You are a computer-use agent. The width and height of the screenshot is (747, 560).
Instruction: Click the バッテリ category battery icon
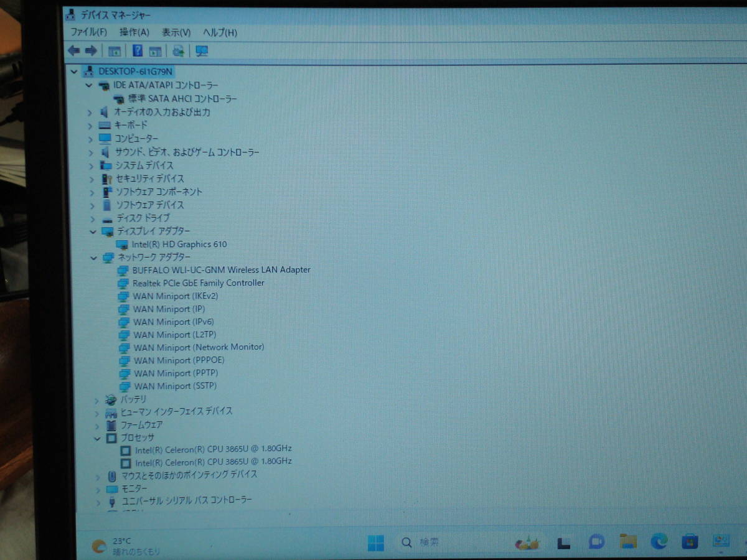click(111, 399)
